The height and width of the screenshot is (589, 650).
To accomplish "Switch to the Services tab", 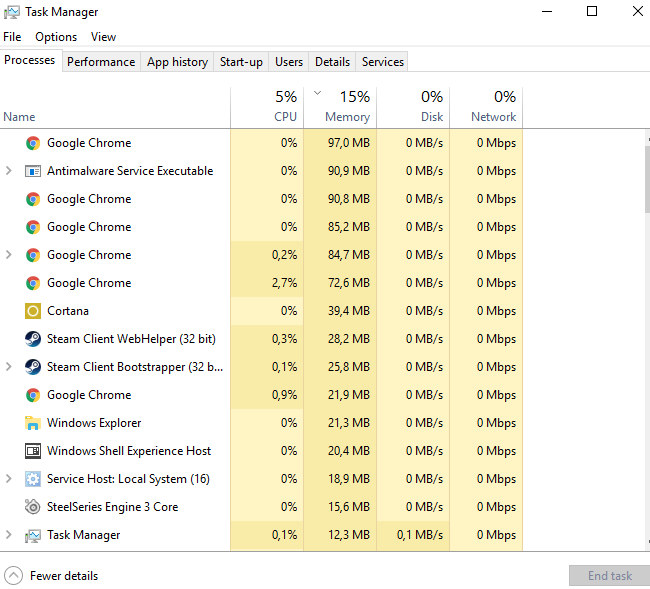I will 383,62.
